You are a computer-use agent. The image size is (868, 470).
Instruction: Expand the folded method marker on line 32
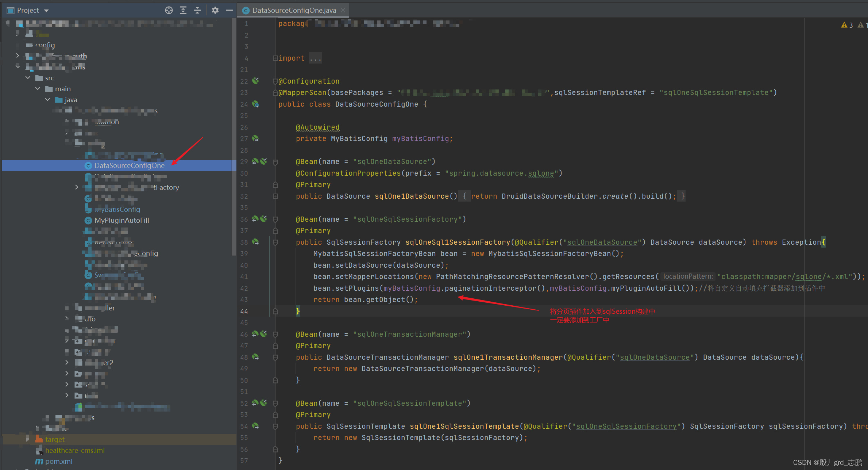coord(275,196)
